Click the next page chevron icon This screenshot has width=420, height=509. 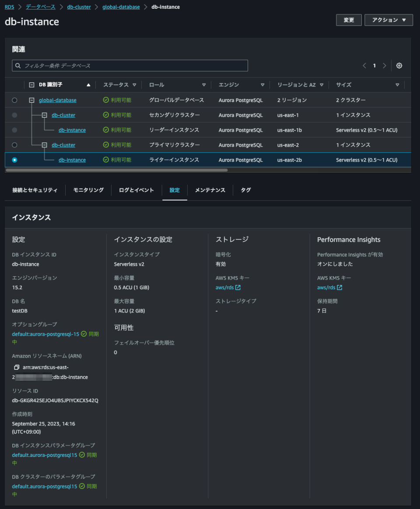tap(384, 65)
